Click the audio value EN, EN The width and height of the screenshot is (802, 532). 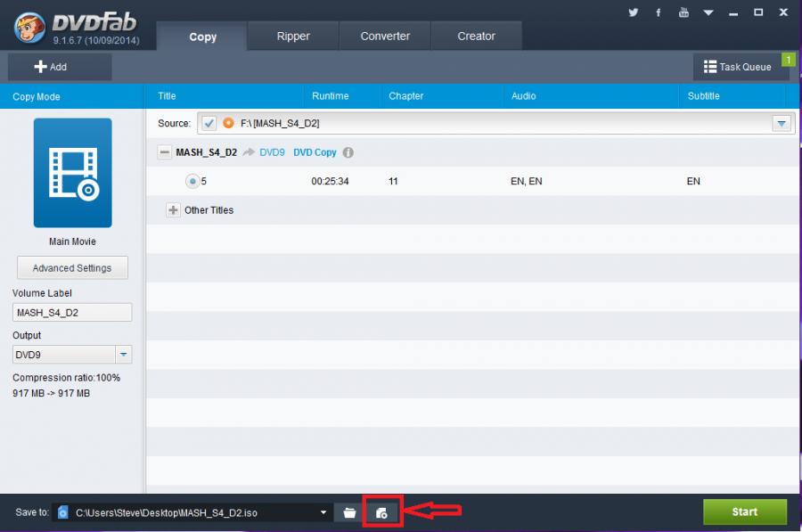527,181
